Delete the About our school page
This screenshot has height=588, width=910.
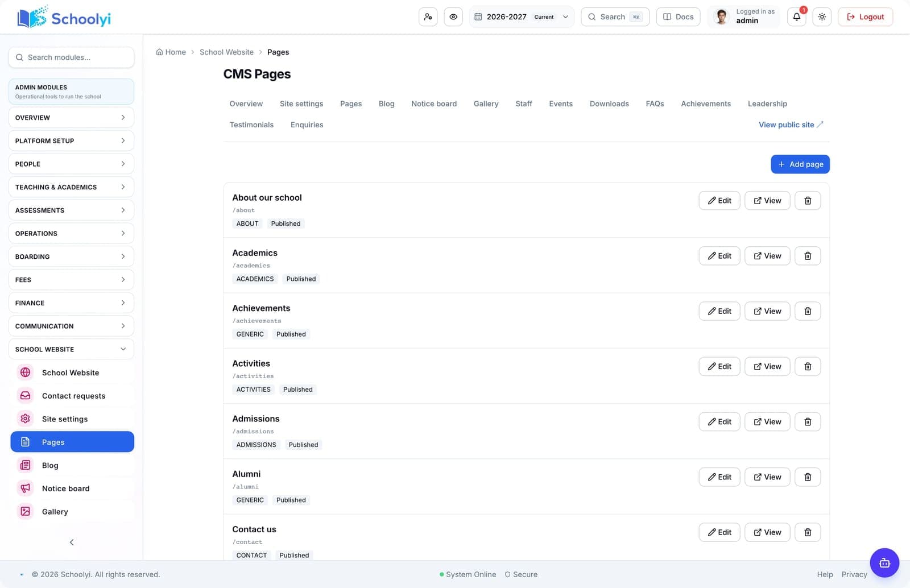[x=808, y=201]
